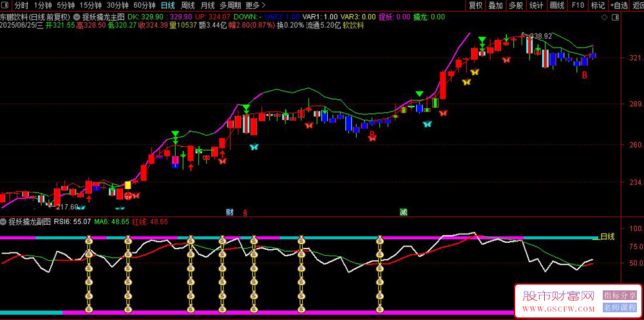The image size is (644, 320).
Task: Activate the 画线 drawing tools
Action: click(x=557, y=5)
